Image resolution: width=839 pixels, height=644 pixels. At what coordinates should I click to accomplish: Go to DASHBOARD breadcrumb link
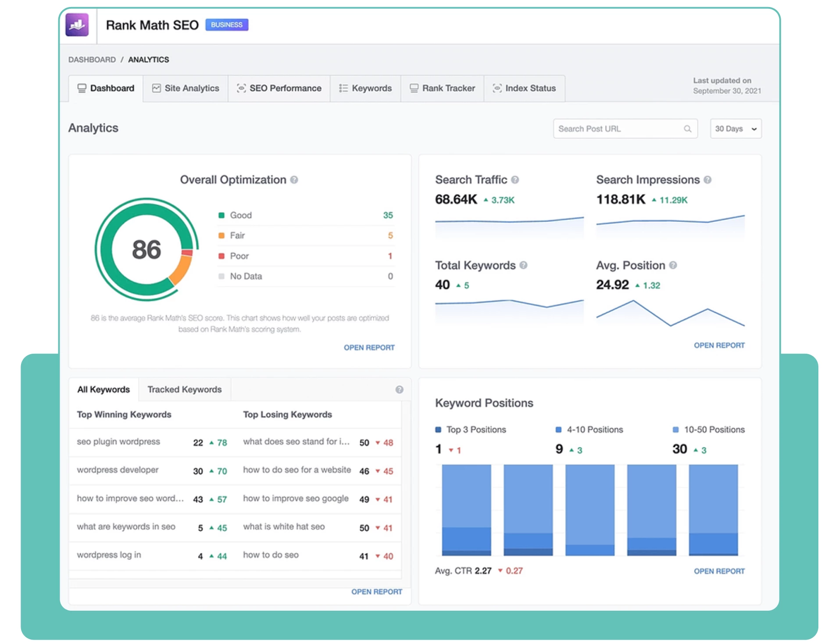click(92, 60)
